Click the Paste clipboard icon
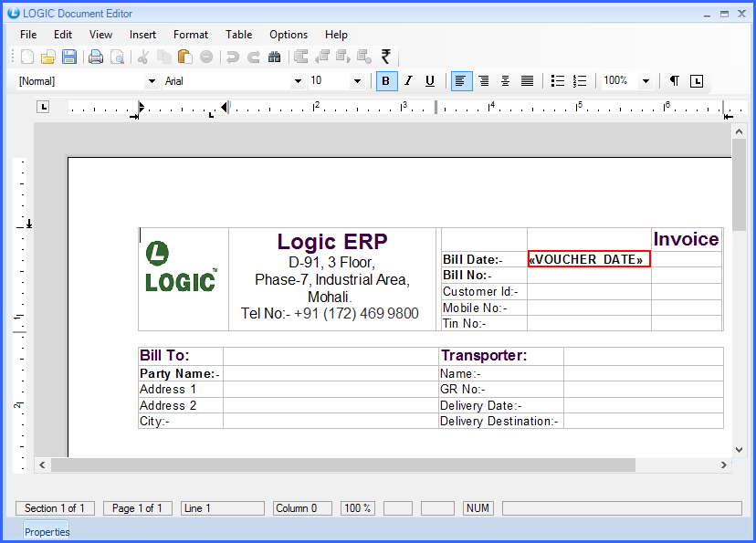 184,57
